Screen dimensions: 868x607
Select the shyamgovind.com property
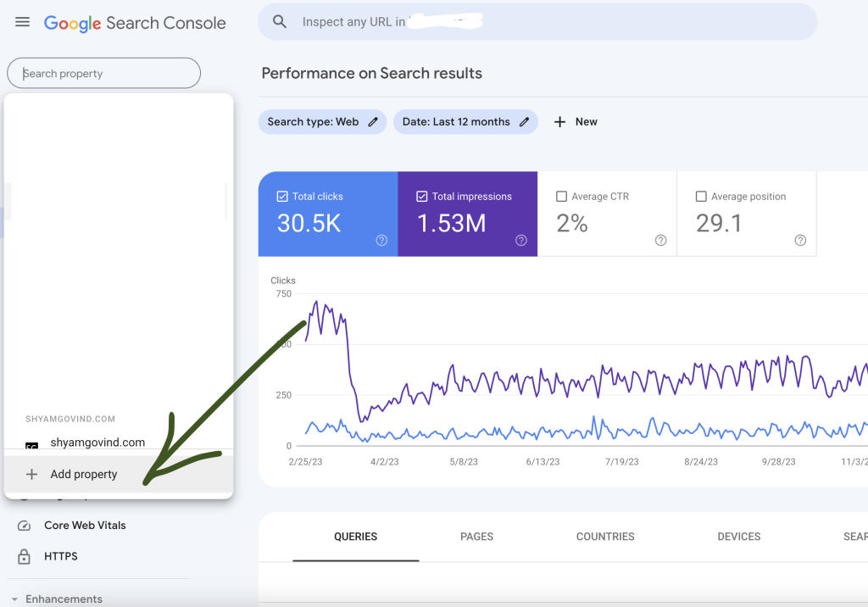96,442
